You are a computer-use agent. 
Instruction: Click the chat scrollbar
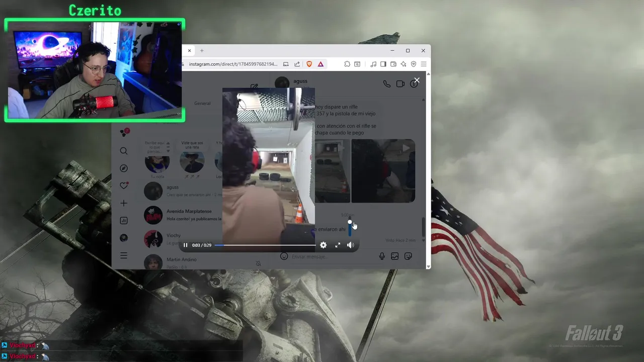(x=423, y=227)
